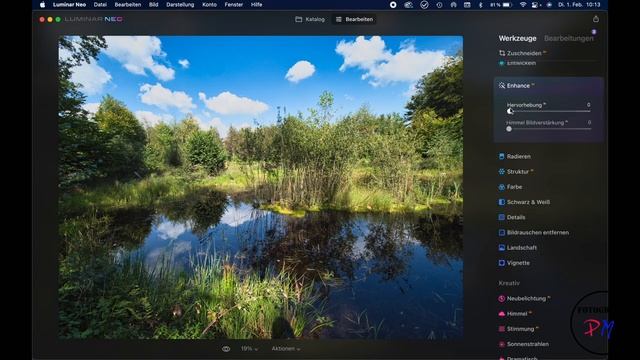Click the Hervorhebung value field
This screenshot has width=640, height=360.
[x=588, y=105]
